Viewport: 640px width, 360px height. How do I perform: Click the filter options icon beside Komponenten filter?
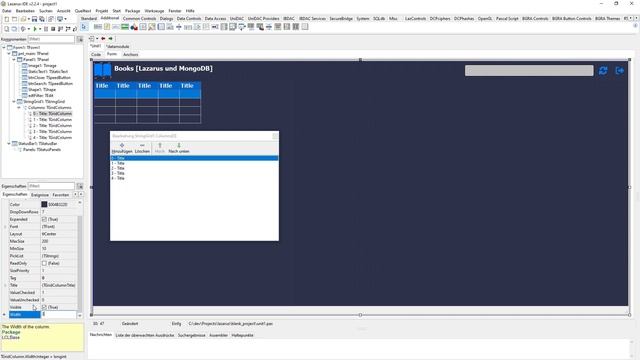pos(80,39)
